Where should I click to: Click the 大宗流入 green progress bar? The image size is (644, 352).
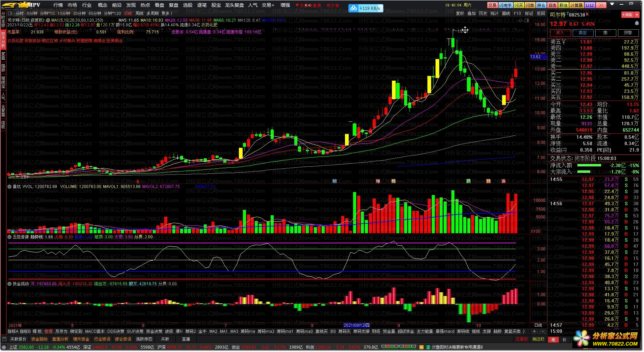pyautogui.click(x=584, y=172)
